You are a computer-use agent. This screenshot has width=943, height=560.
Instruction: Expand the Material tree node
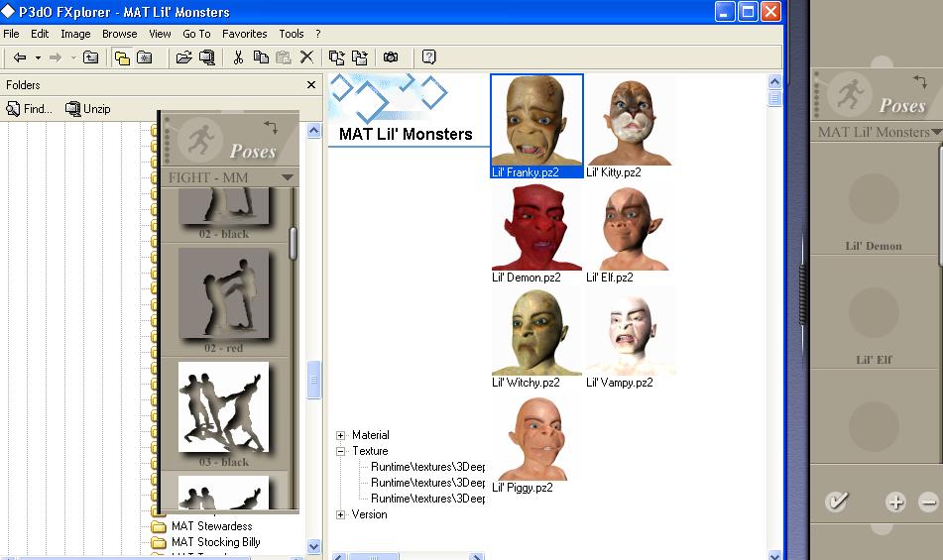point(340,435)
